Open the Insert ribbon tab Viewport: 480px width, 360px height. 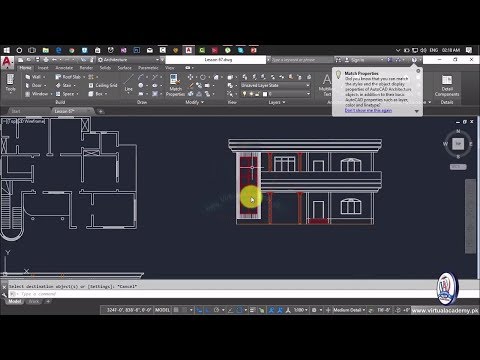pyautogui.click(x=43, y=68)
